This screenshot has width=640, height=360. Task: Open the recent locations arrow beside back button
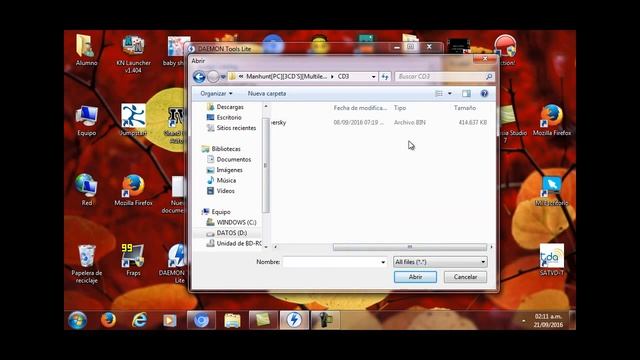[x=223, y=77]
